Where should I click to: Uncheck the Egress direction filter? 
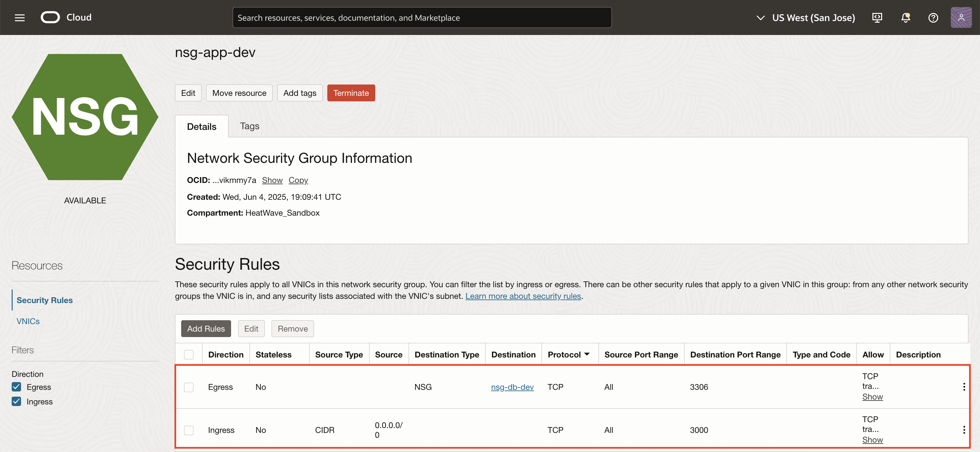(x=16, y=387)
